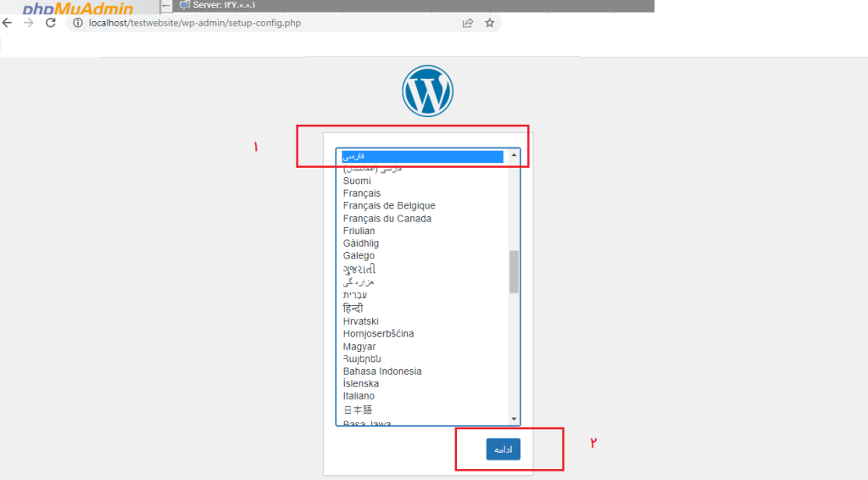Click the WordPress logo

(428, 92)
